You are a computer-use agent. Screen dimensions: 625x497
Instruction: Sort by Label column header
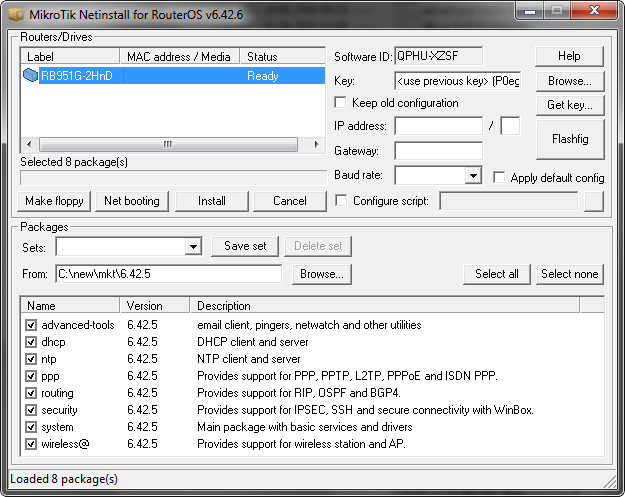(70, 57)
